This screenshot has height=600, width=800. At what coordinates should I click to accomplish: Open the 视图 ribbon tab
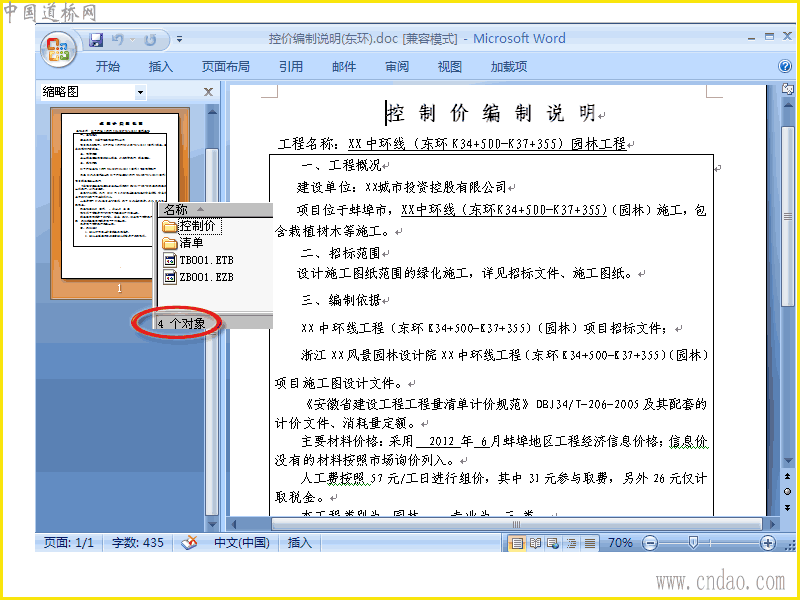pyautogui.click(x=449, y=66)
